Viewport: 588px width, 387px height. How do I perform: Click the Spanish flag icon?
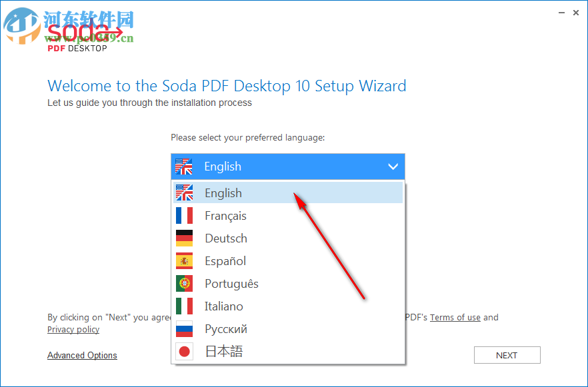(184, 261)
